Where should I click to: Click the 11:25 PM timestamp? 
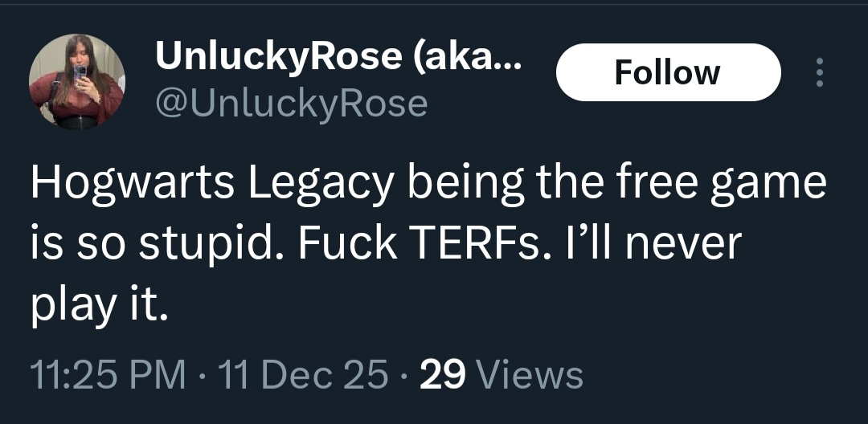click(x=108, y=375)
